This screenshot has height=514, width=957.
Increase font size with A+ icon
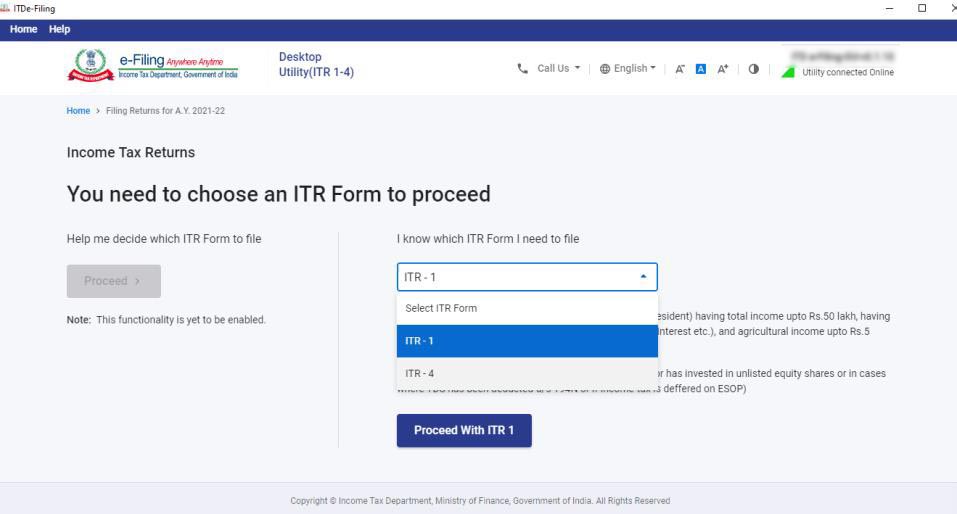(722, 69)
